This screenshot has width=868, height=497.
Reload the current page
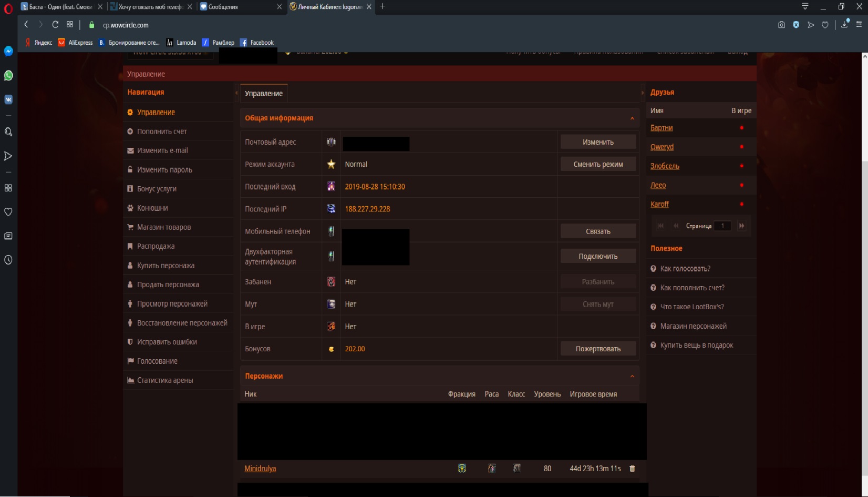click(x=55, y=25)
